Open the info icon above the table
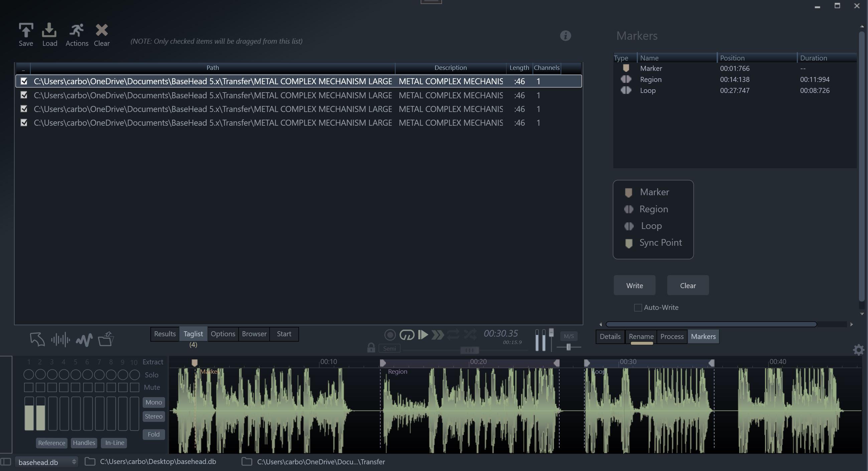The height and width of the screenshot is (471, 868). (565, 36)
